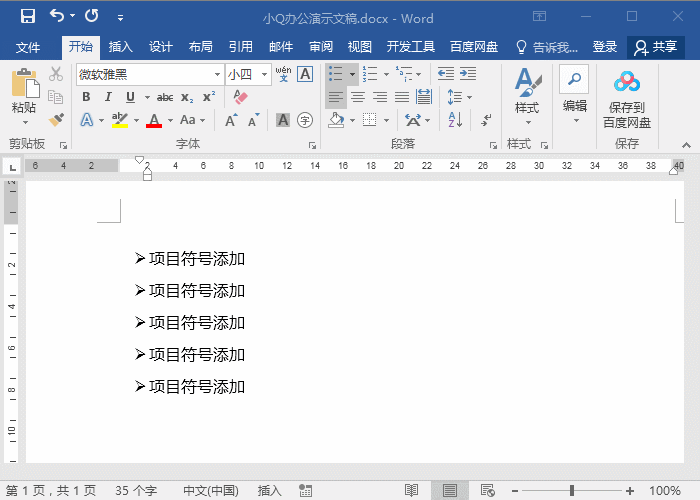Apply the red font color
This screenshot has width=700, height=500.
coord(154,120)
